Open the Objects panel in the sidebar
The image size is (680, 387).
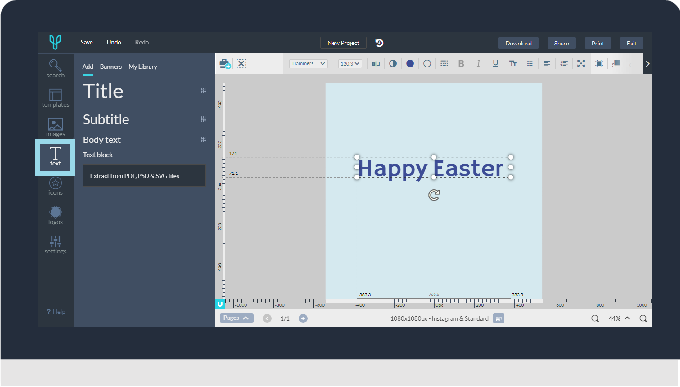point(56,215)
